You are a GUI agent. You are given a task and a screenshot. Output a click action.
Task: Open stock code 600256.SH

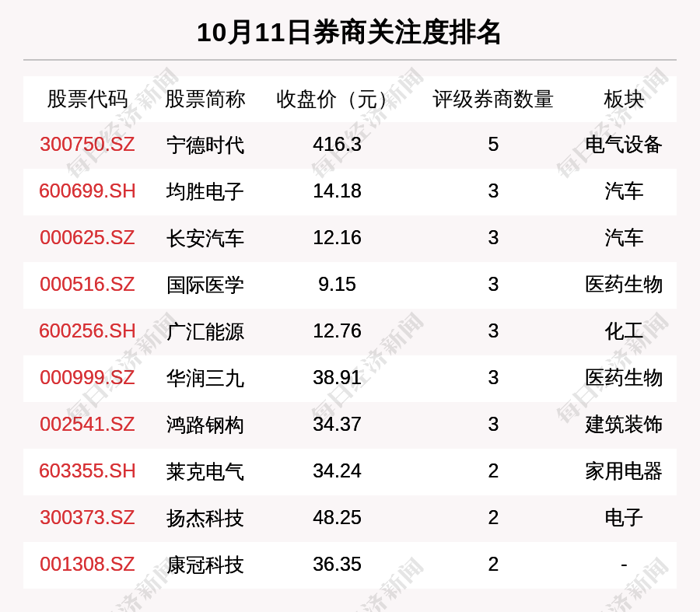[x=87, y=331]
